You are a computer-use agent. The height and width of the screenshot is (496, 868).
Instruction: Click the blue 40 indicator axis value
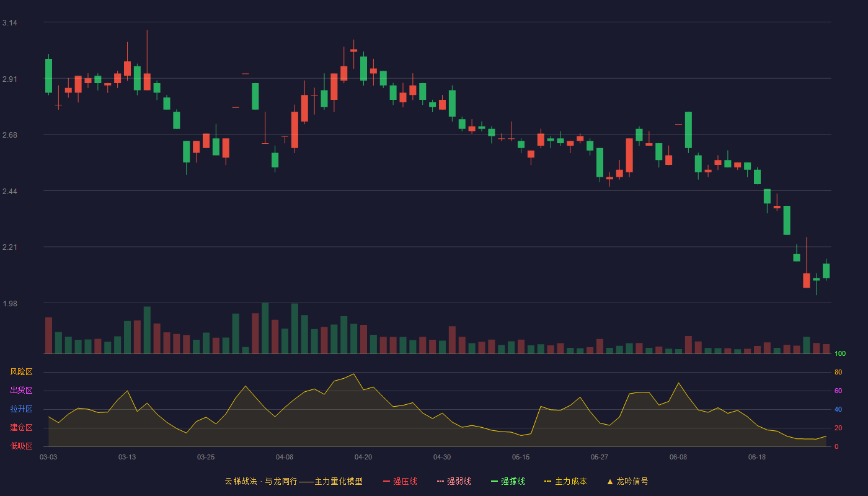click(x=838, y=409)
